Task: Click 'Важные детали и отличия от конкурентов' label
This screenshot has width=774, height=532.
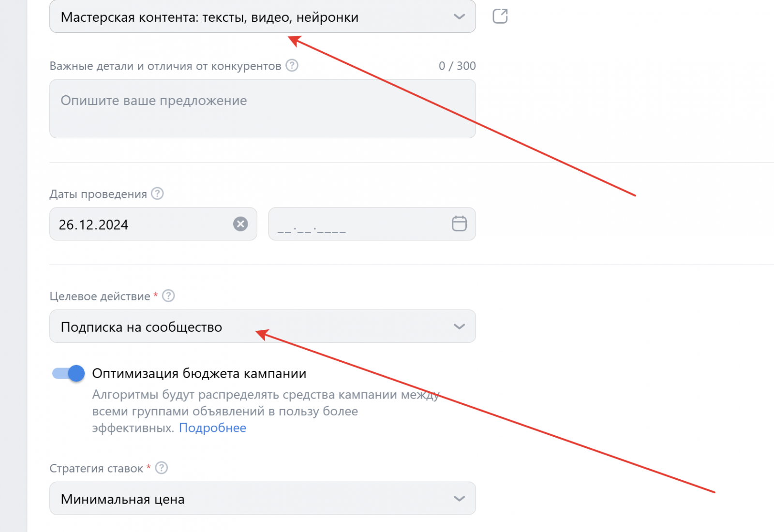Action: coord(165,66)
